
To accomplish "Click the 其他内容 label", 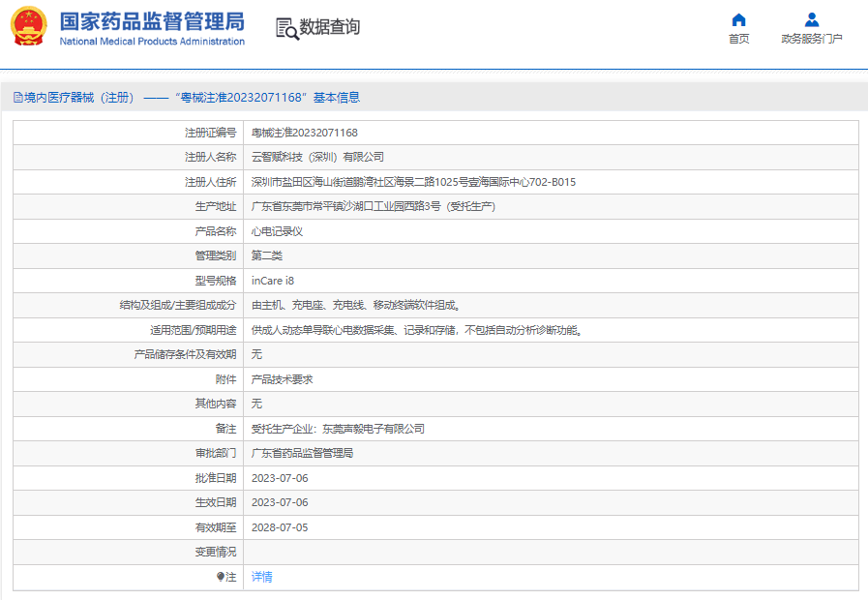I will tap(216, 405).
